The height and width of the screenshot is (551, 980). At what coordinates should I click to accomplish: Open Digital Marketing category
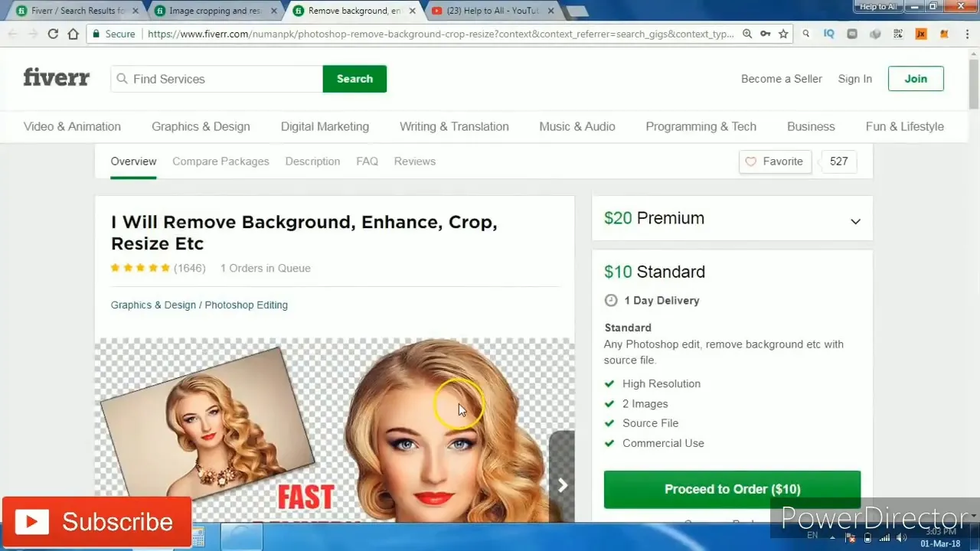[325, 126]
